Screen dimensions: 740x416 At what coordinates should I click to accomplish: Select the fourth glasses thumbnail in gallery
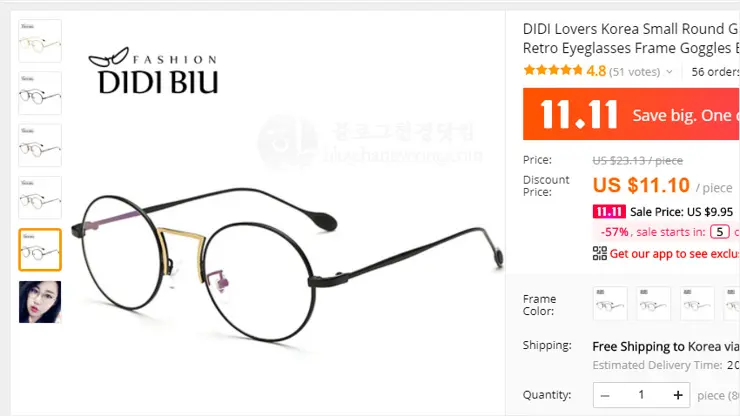click(40, 197)
